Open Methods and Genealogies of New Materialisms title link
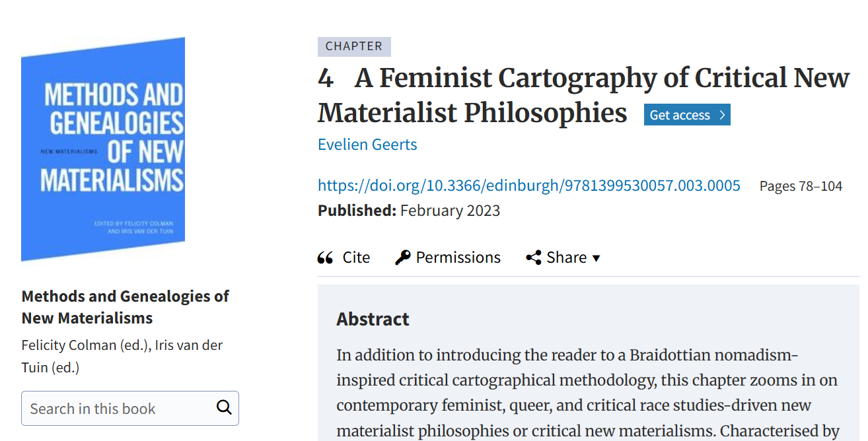The height and width of the screenshot is (441, 868). coord(125,306)
